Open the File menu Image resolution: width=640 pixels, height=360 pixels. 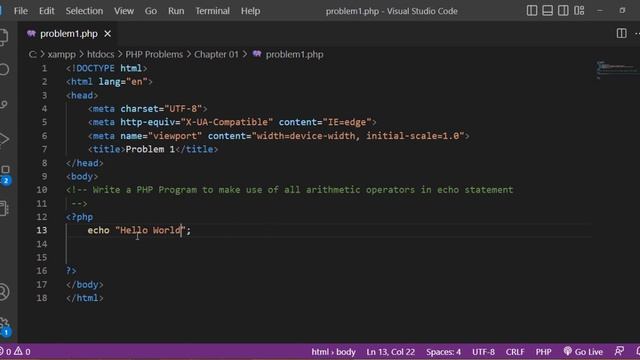[21, 11]
